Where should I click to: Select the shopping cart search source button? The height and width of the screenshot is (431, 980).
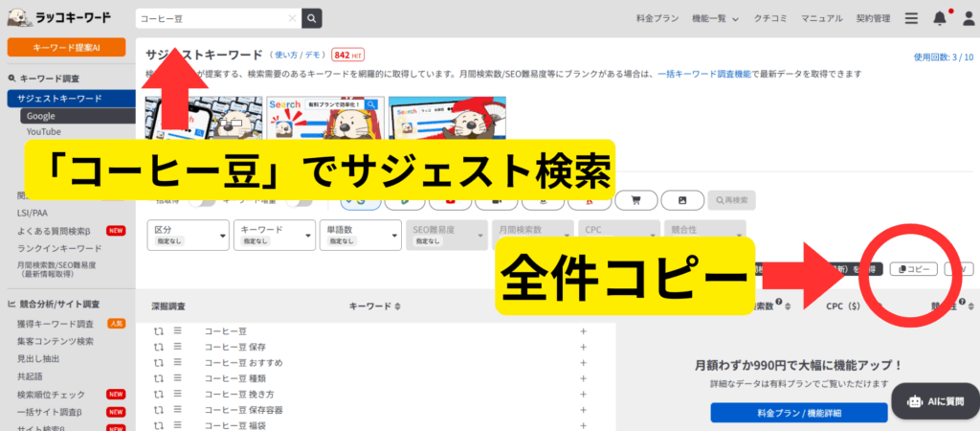point(636,201)
